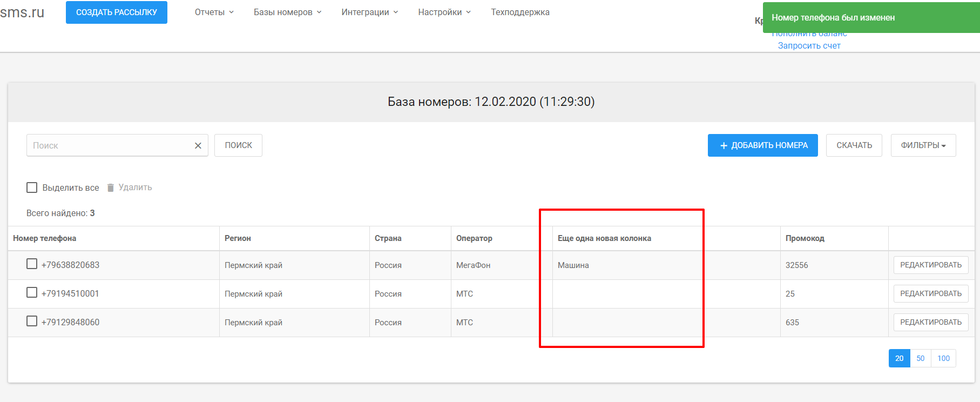Clear the search field with the X icon
The width and height of the screenshot is (980, 402).
click(x=198, y=145)
